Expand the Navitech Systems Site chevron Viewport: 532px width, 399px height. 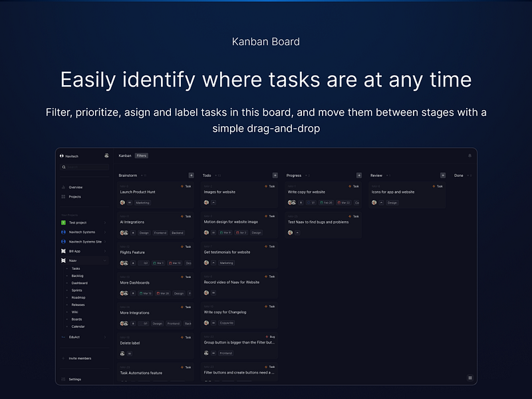point(105,241)
